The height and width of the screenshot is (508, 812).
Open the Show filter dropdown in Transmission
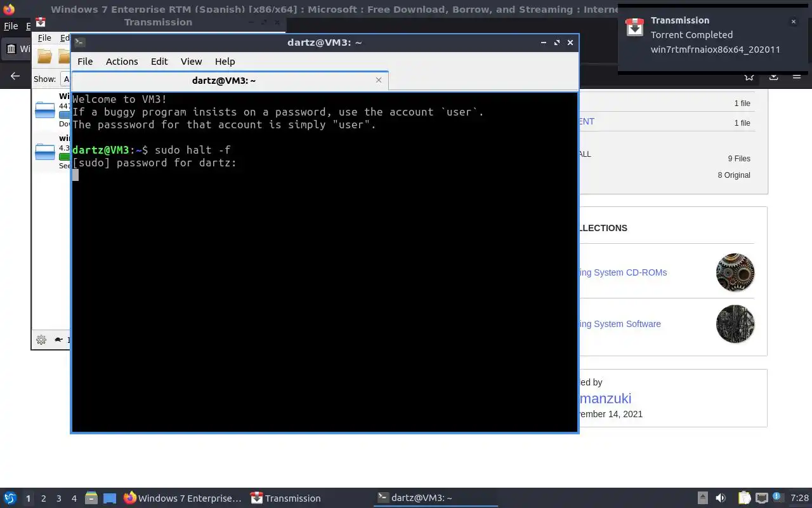click(65, 79)
